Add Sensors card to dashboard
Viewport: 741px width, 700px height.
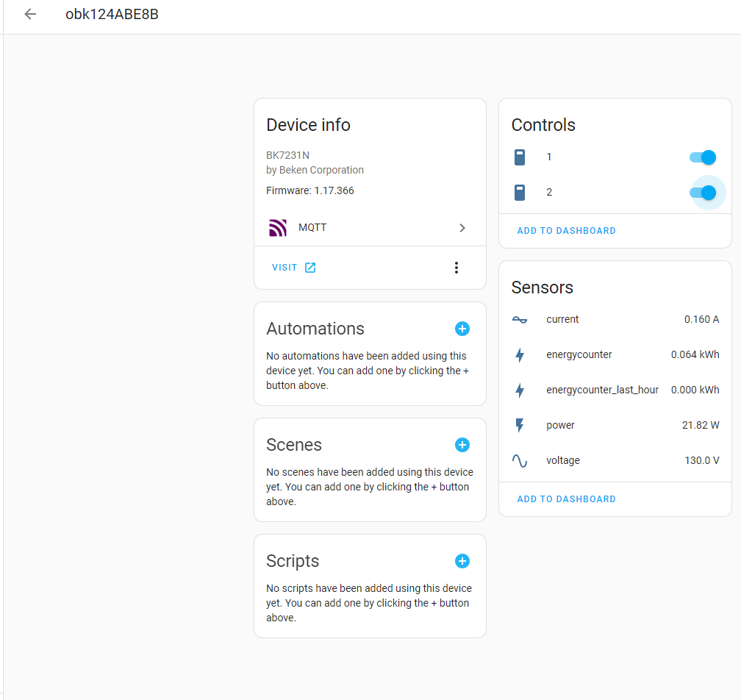[566, 499]
